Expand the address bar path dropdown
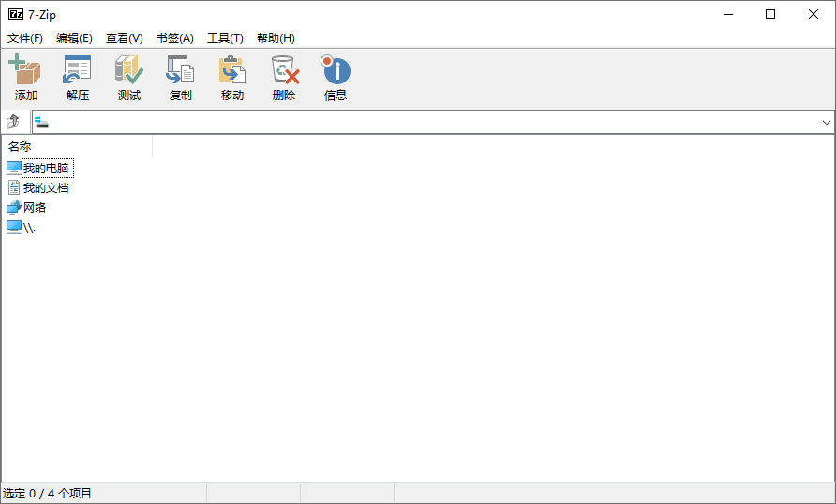This screenshot has height=504, width=836. pos(826,123)
